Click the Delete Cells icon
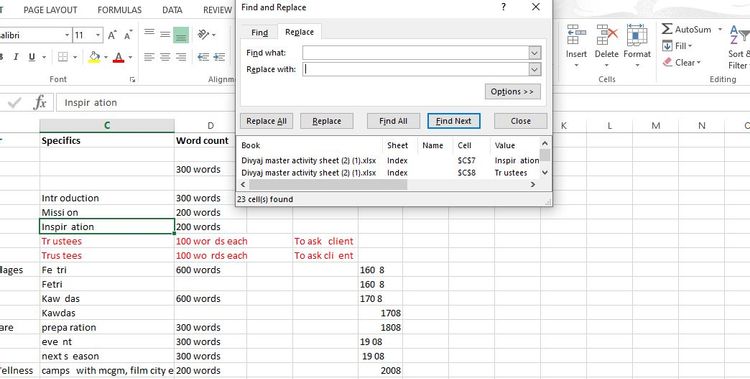This screenshot has height=379, width=750. [607, 35]
